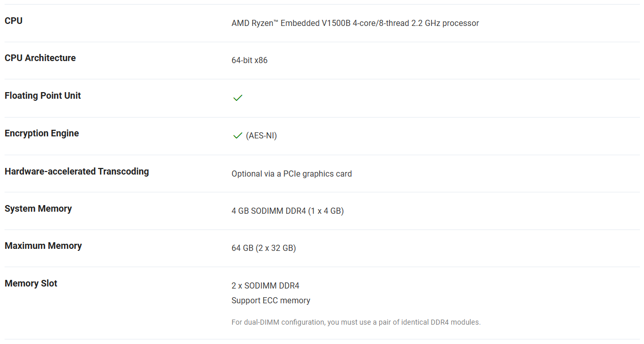Click the Floating Point Unit label
The image size is (644, 344).
(x=43, y=96)
